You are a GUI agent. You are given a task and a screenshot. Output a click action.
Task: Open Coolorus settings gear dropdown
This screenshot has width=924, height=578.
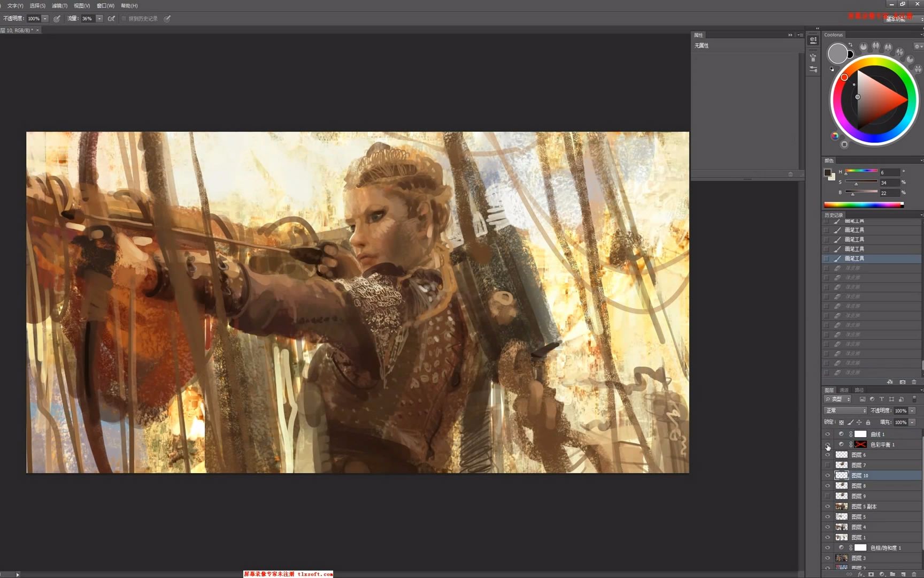pyautogui.click(x=918, y=47)
